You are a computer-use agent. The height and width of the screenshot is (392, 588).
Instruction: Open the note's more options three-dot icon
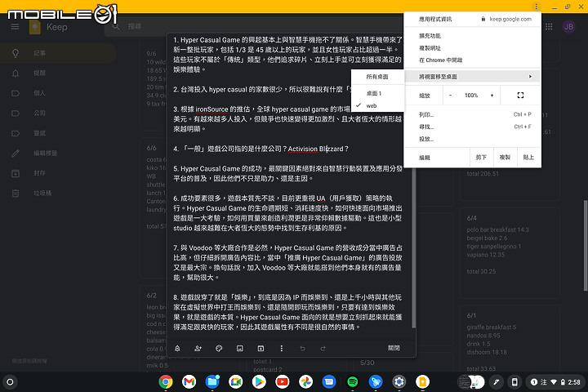282,349
